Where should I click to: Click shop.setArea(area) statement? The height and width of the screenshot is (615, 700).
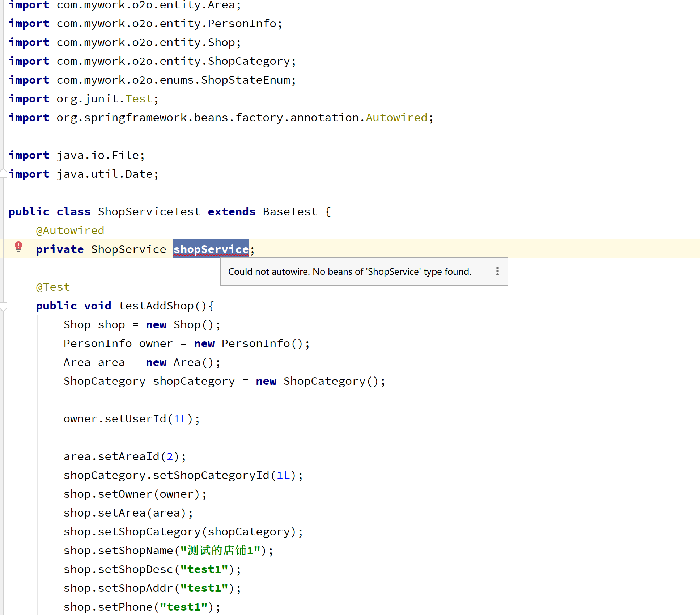tap(128, 513)
